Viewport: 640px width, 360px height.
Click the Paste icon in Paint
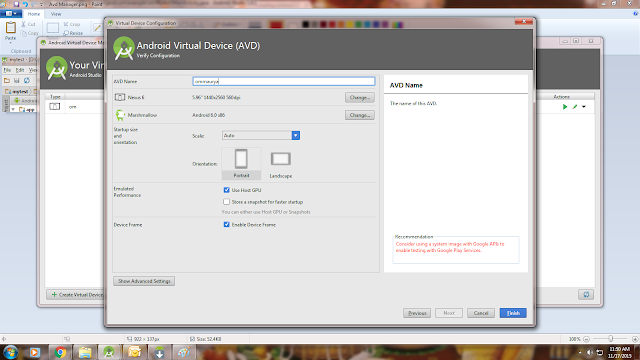coord(11,28)
